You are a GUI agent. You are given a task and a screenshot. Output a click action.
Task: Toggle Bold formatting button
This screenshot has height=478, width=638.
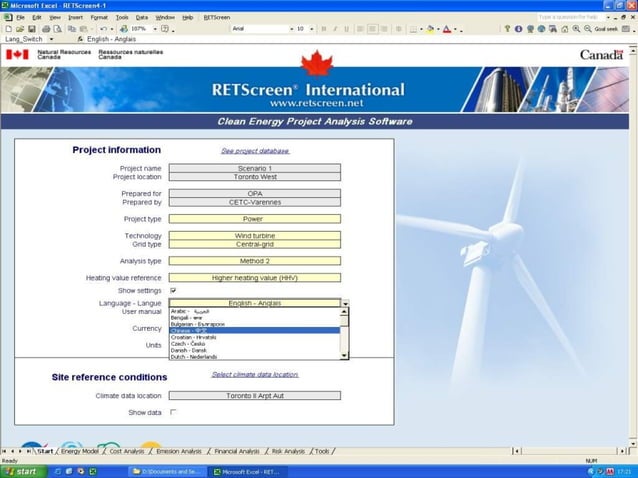(x=326, y=29)
